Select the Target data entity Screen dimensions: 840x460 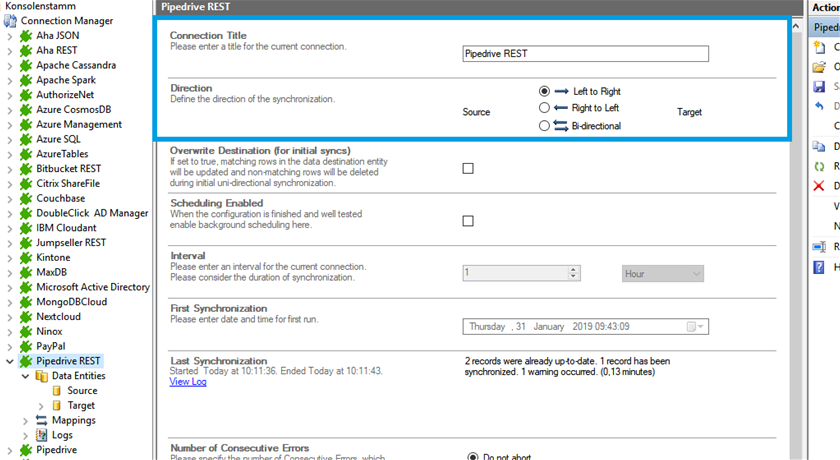coord(81,406)
